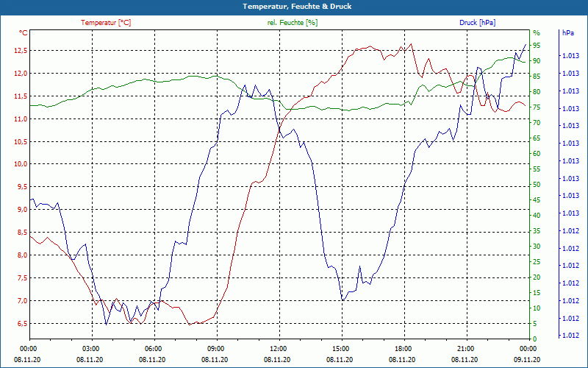Screen dimensions: 588x368
Task: Select the red "Temperatur [°C]" legend label
Action: [106, 23]
